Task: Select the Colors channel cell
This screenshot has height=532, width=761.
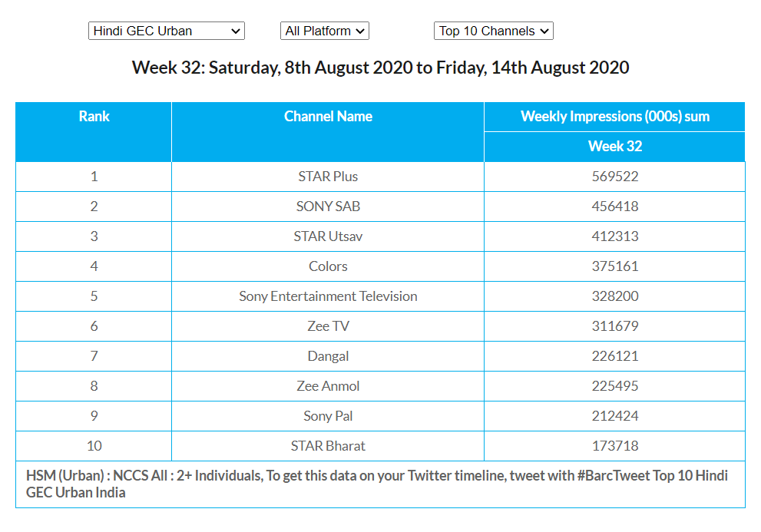Action: pos(328,266)
